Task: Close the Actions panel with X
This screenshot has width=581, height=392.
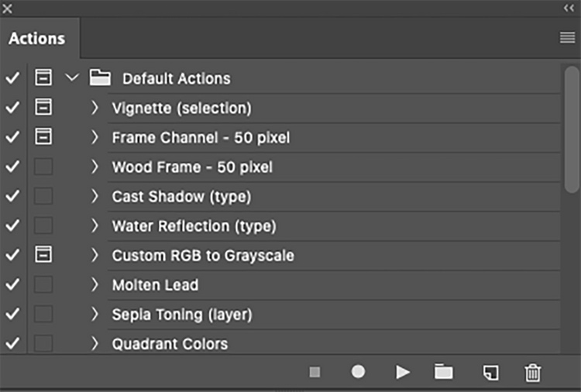Action: point(9,8)
